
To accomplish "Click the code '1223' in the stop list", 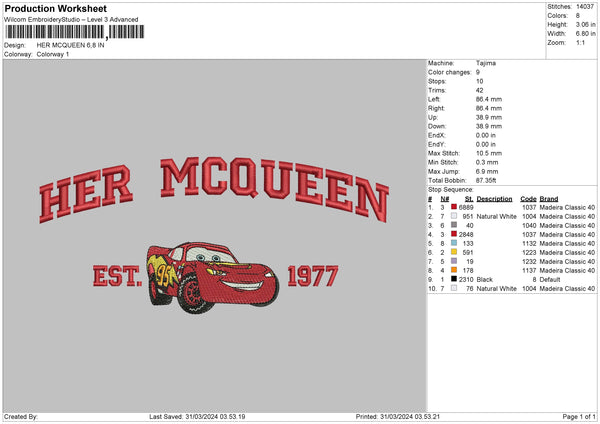I will pos(529,253).
